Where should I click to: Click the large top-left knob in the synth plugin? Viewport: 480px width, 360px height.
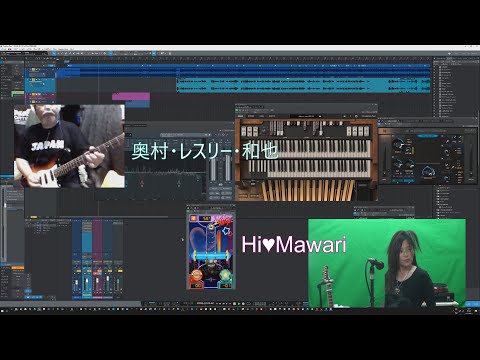(397, 144)
